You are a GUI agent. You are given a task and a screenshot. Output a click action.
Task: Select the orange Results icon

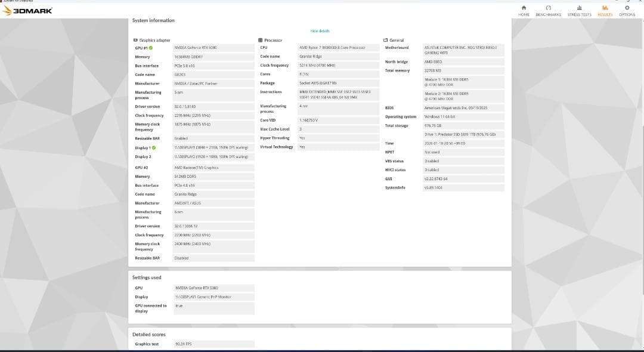pyautogui.click(x=605, y=8)
